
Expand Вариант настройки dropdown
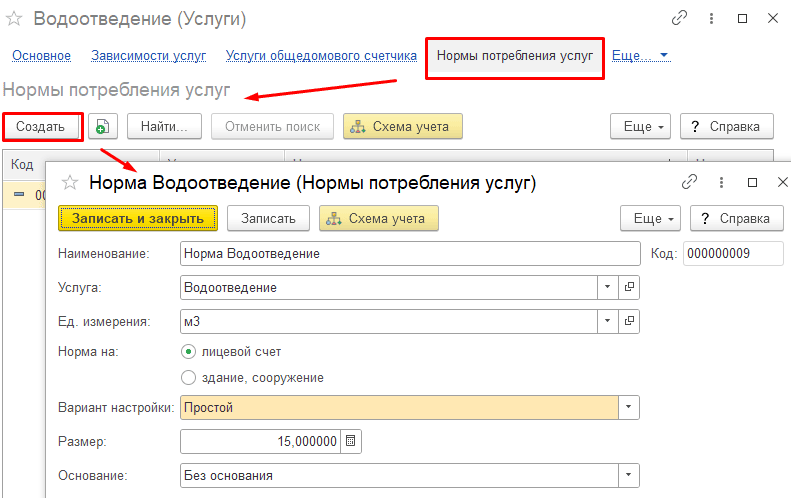pyautogui.click(x=629, y=407)
